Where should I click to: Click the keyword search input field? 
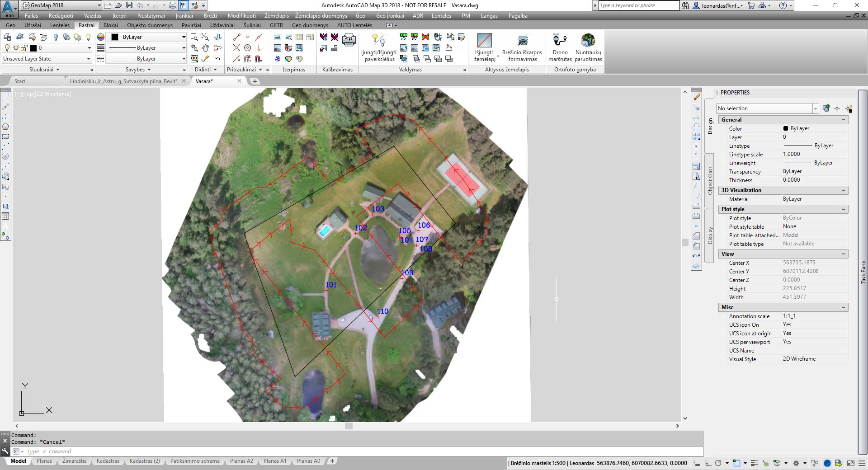638,5
